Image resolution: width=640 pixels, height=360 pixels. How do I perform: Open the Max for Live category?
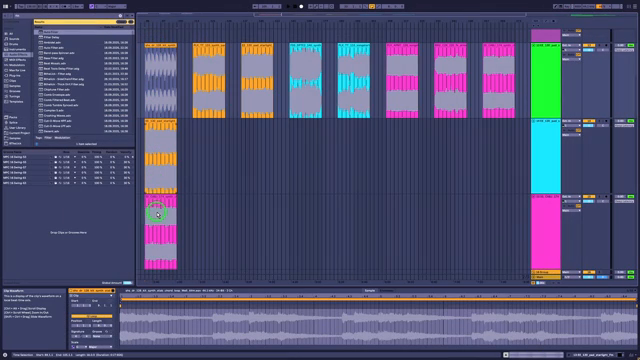pos(17,70)
